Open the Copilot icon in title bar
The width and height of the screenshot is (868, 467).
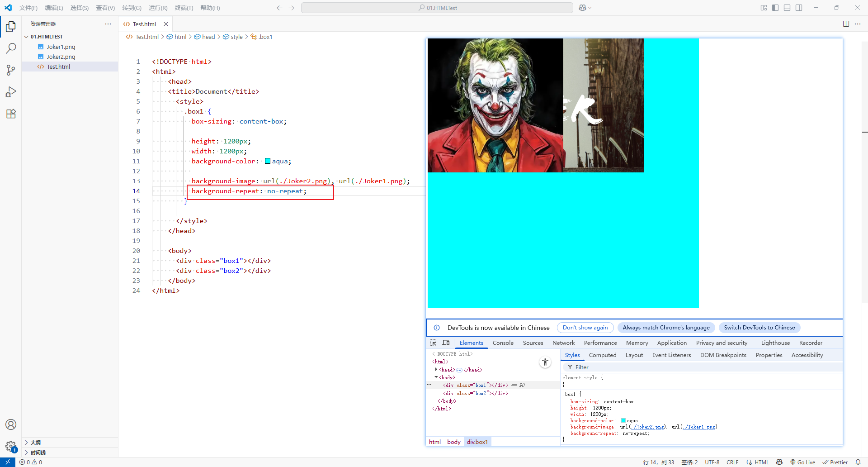click(x=582, y=8)
